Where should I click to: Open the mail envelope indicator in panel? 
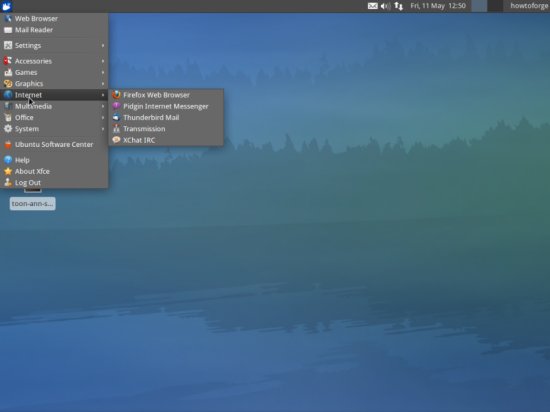[373, 6]
